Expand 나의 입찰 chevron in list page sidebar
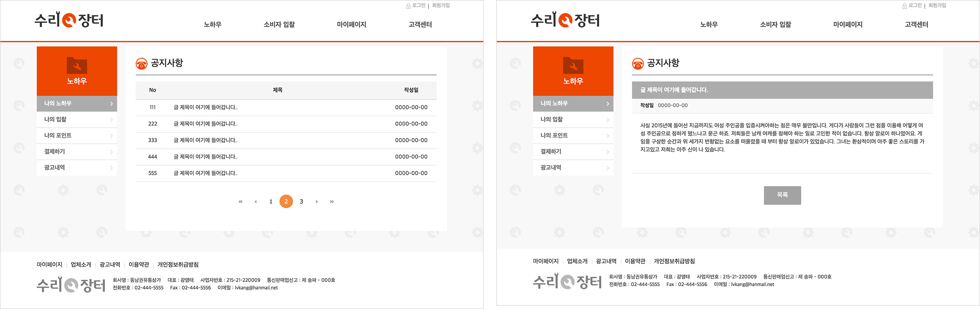Viewport: 980px width, 309px height. [111, 120]
